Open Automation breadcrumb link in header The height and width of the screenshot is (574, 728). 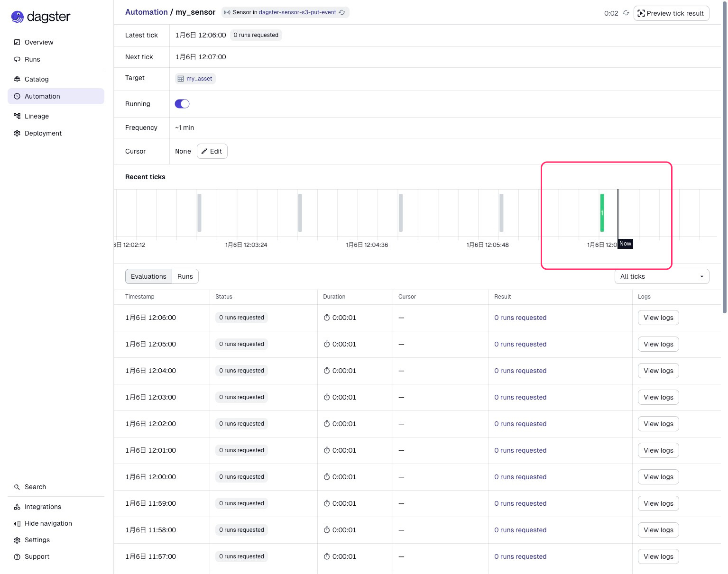click(x=146, y=12)
